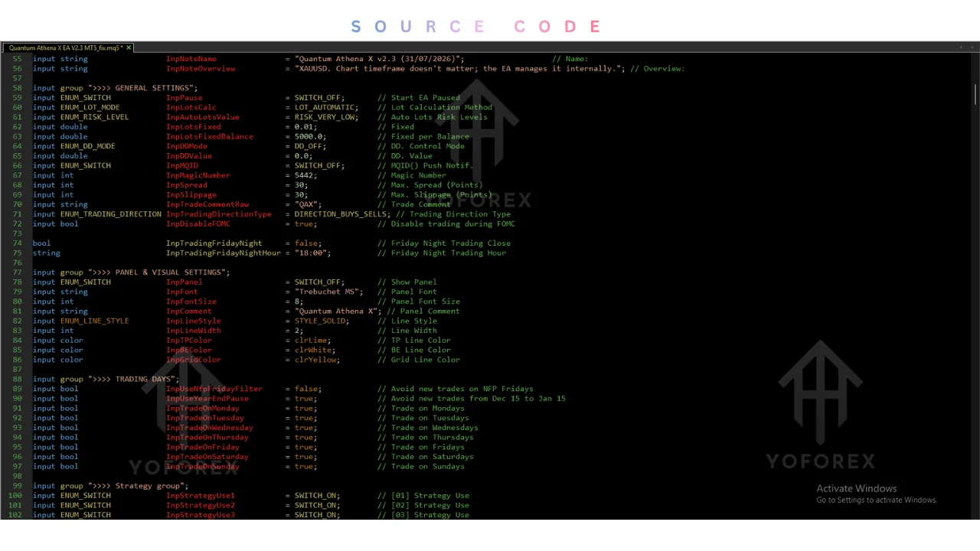980x551 pixels.
Task: Click the "// Panel Font Size" comment
Action: (x=419, y=302)
